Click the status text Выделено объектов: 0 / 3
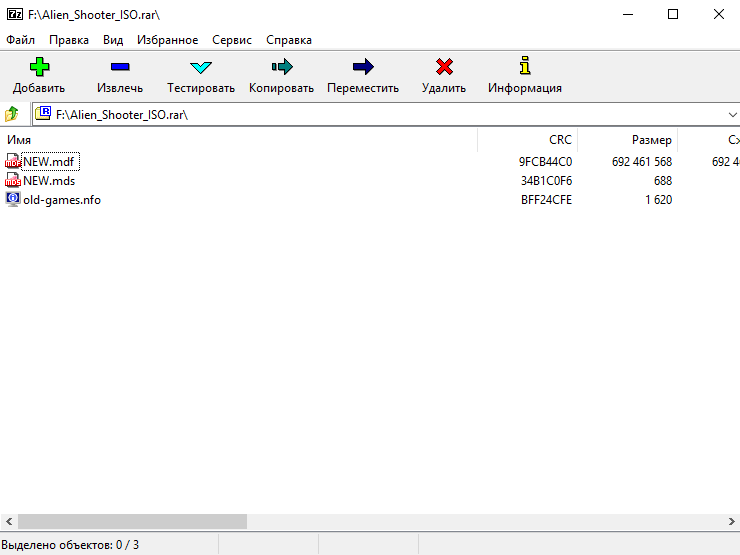The height and width of the screenshot is (555, 740). click(70, 545)
